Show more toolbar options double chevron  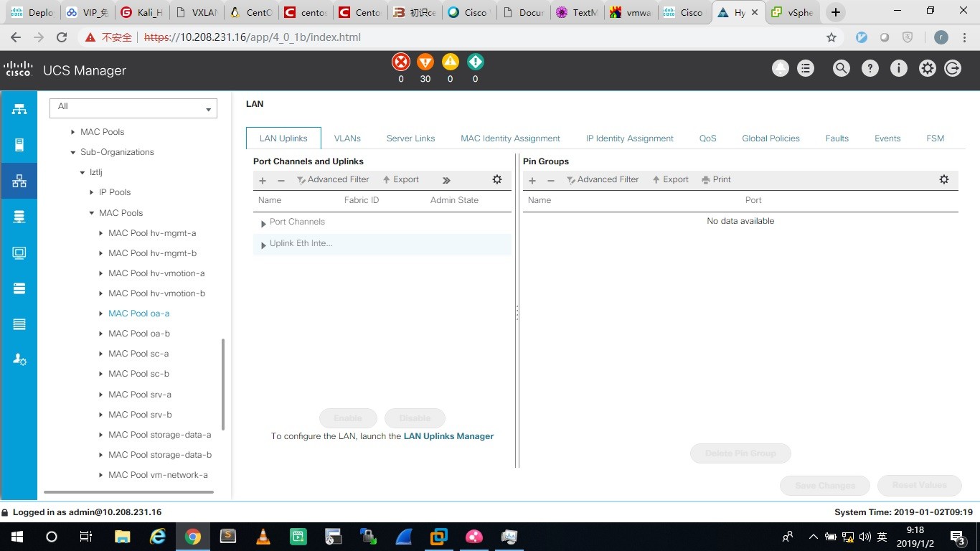coord(446,180)
